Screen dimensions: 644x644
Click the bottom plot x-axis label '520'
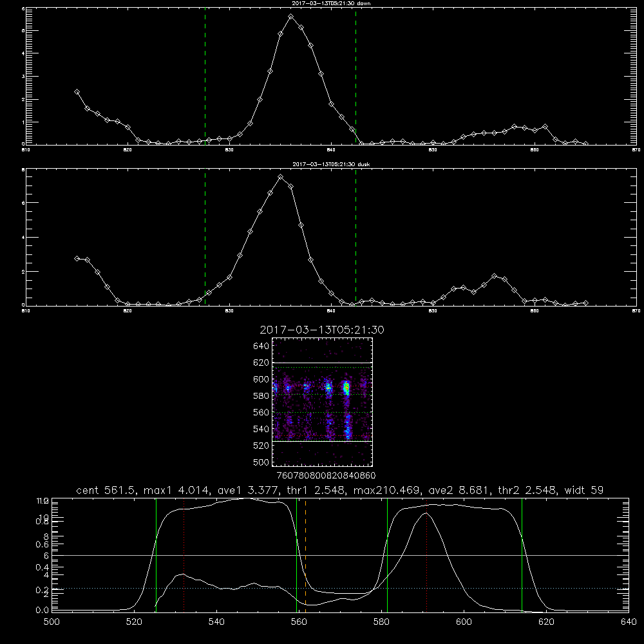(134, 621)
